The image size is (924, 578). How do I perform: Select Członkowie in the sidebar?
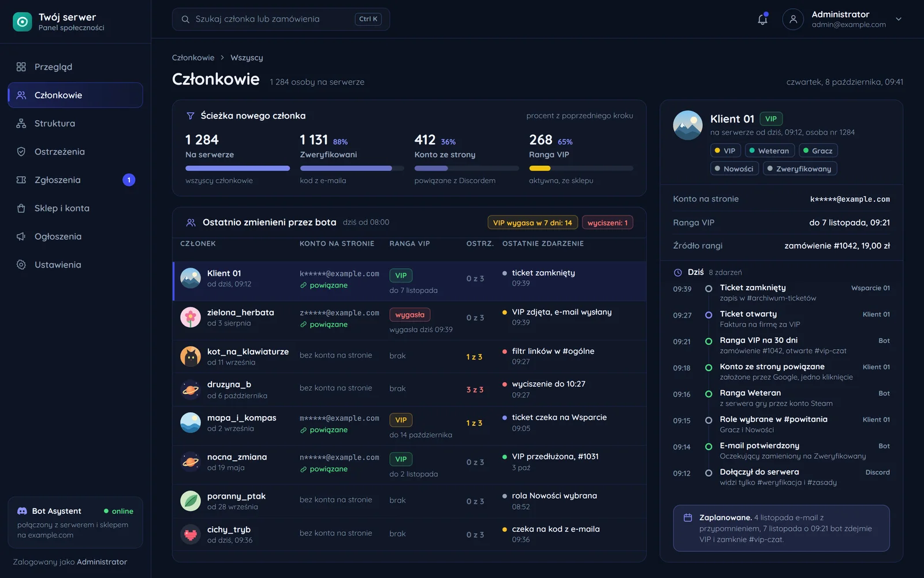(75, 95)
